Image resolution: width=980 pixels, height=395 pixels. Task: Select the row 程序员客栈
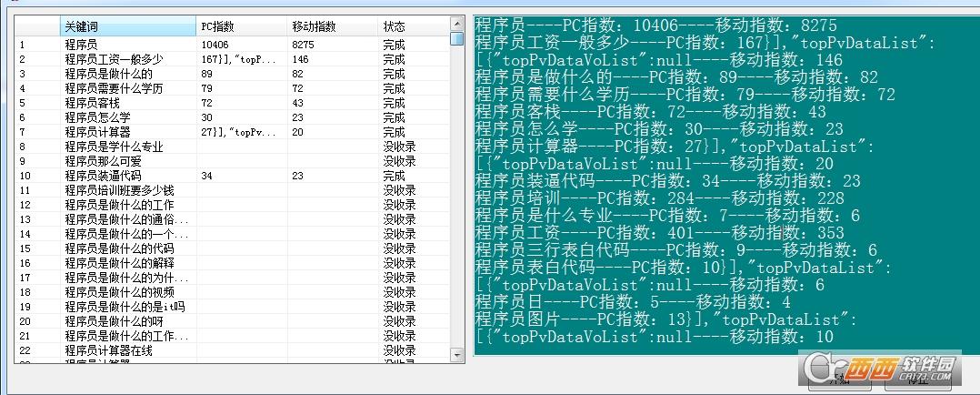[232, 103]
